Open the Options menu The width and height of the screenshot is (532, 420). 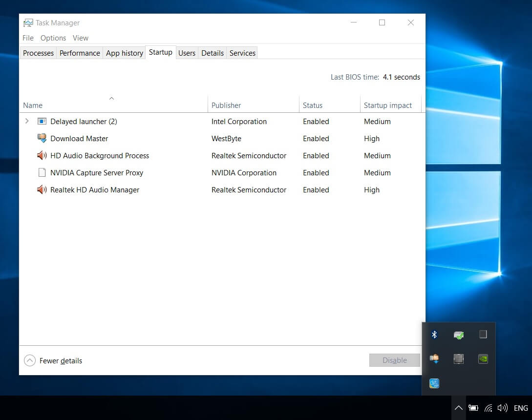tap(53, 38)
